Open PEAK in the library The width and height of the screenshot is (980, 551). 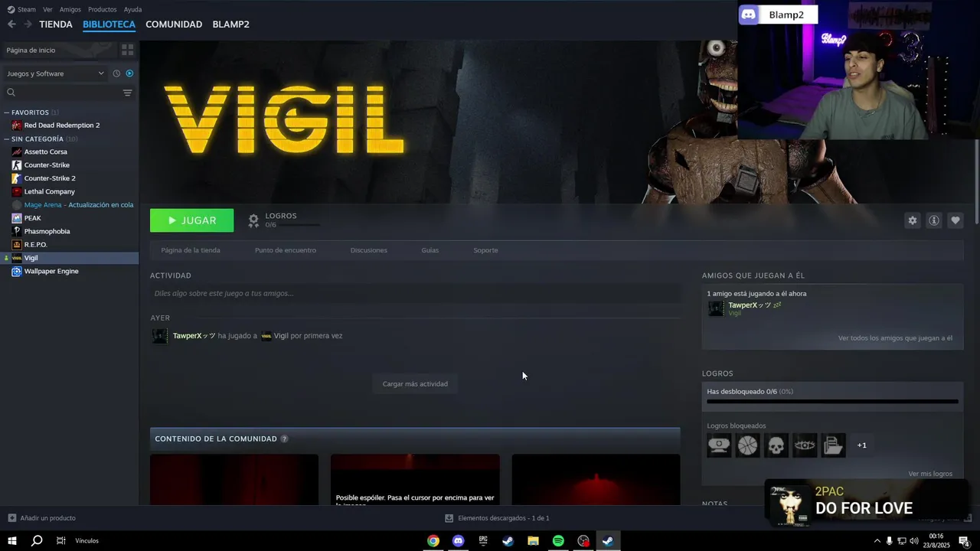pos(33,218)
